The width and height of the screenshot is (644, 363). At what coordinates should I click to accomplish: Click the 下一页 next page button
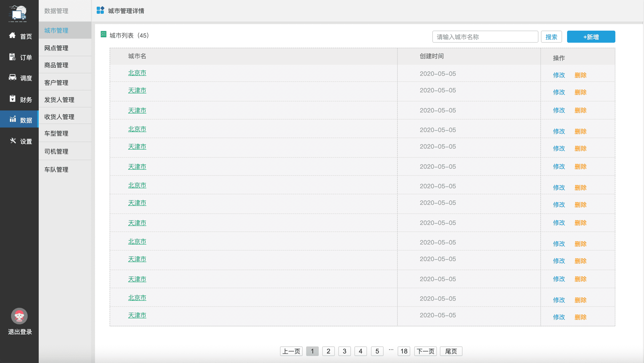pyautogui.click(x=425, y=351)
